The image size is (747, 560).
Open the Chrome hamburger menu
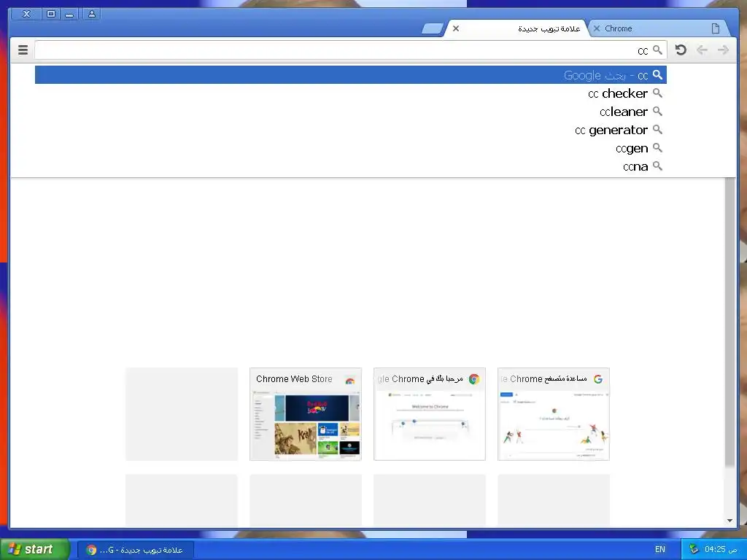[23, 50]
